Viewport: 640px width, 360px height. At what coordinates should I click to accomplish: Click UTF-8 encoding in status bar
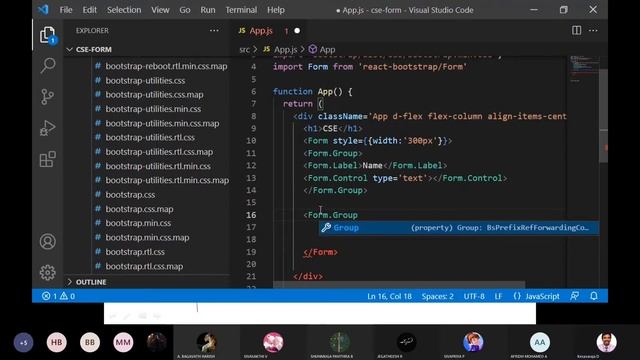tap(474, 296)
